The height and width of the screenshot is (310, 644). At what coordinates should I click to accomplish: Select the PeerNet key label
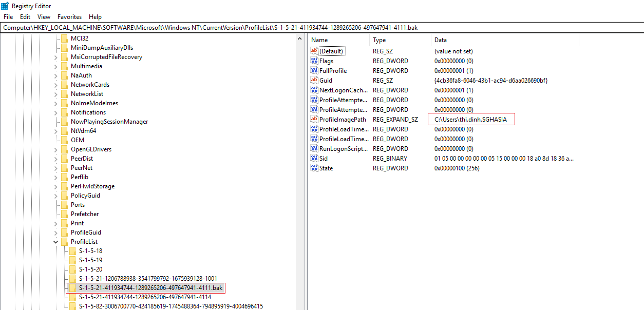[x=82, y=168]
